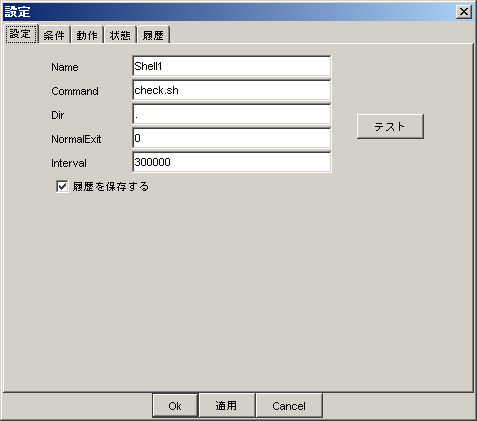Click the 履歴を保存する checkbox label text
Viewport: 477px width, 421px height.
pyautogui.click(x=111, y=187)
